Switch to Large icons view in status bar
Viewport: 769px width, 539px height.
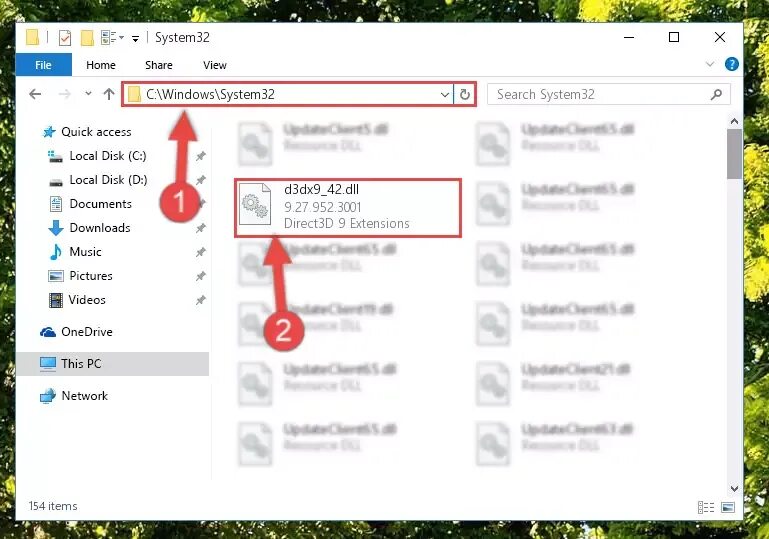(x=728, y=507)
